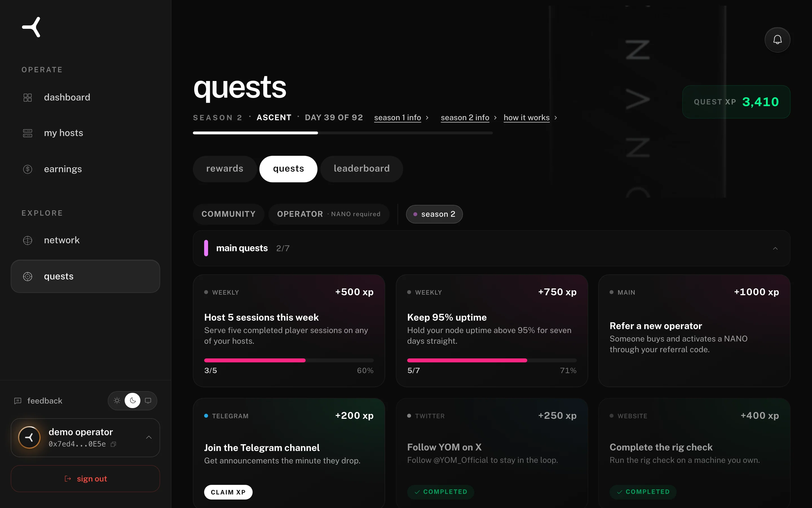812x508 pixels.
Task: Click the +1000 xp reward text
Action: (x=756, y=292)
